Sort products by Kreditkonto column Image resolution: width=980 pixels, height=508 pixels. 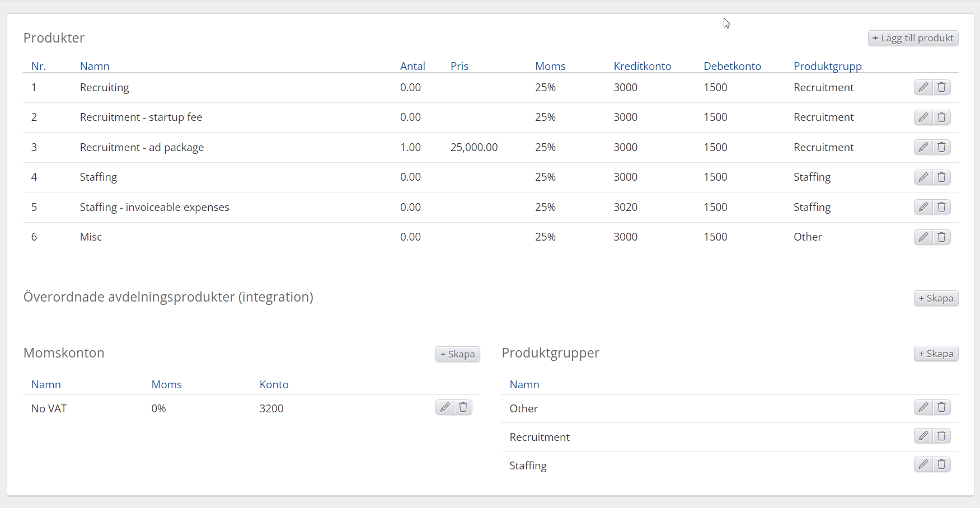point(642,66)
